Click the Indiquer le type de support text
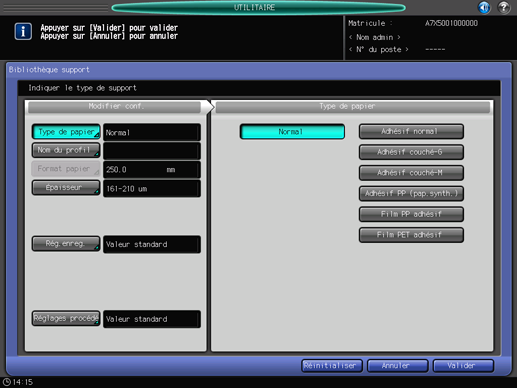 tap(82, 88)
